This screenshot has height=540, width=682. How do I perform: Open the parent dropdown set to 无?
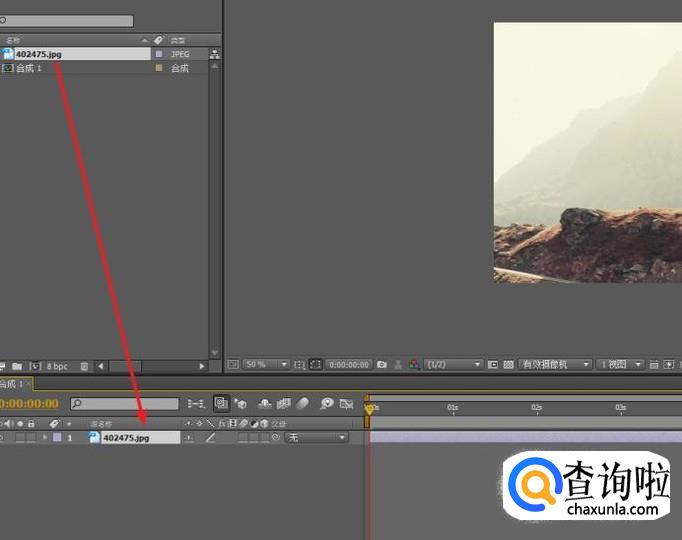click(x=316, y=438)
